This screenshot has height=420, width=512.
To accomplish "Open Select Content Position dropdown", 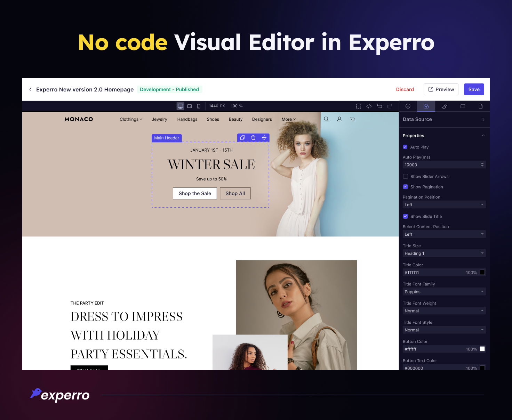I will 444,234.
